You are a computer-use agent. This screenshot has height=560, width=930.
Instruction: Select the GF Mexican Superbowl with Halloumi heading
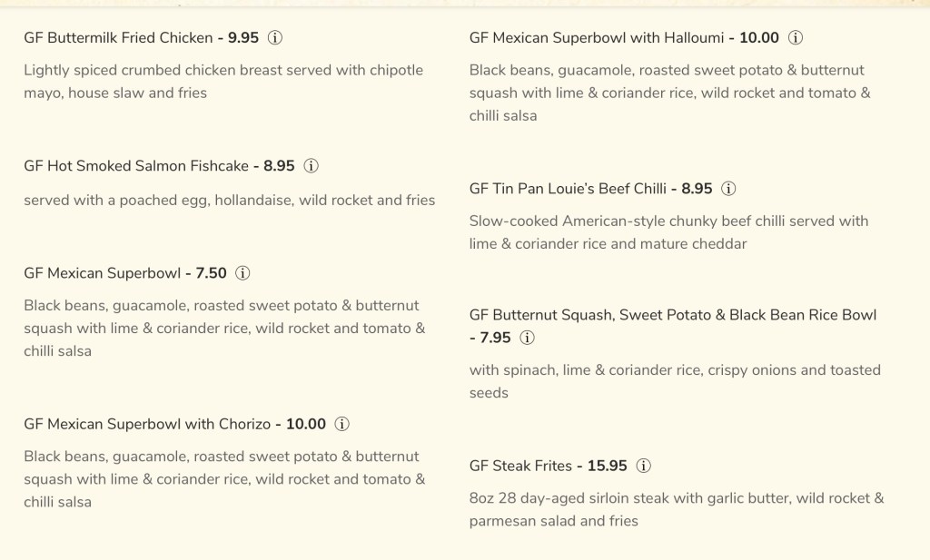(x=596, y=38)
